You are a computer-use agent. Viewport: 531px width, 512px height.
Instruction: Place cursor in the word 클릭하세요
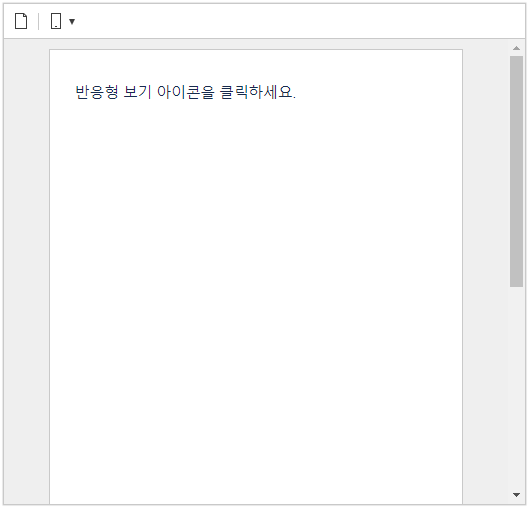[x=256, y=92]
